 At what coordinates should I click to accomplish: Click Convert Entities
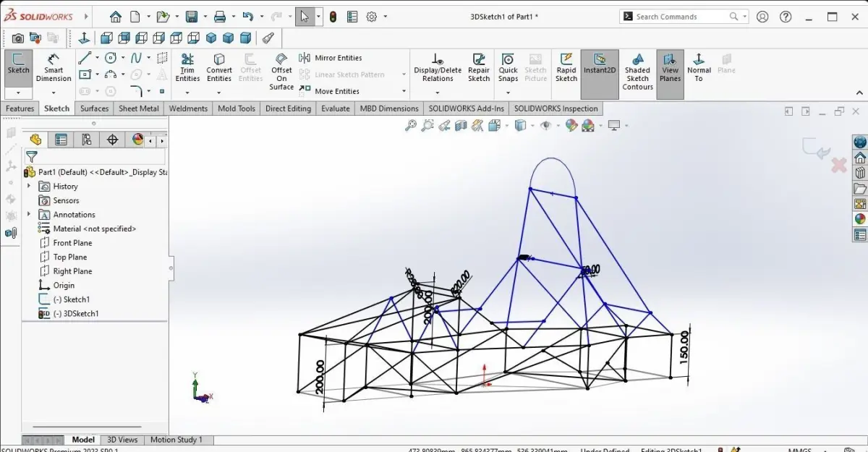[x=219, y=69]
